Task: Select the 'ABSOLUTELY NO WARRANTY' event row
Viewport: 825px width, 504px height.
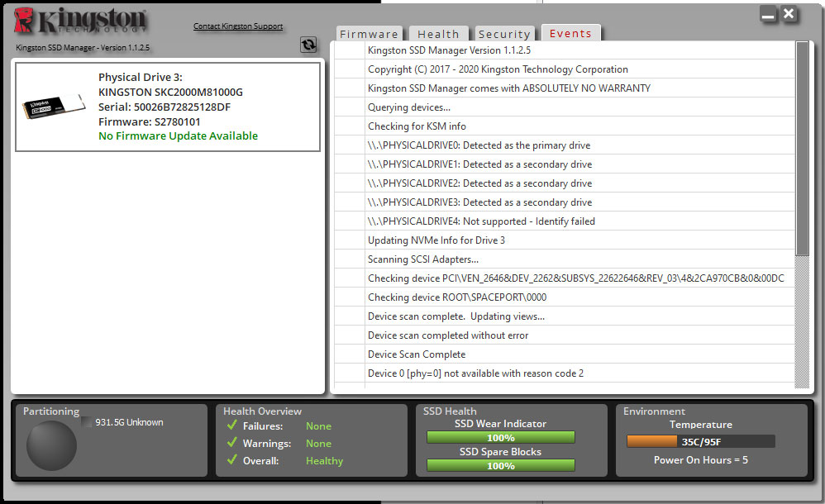Action: [565, 88]
